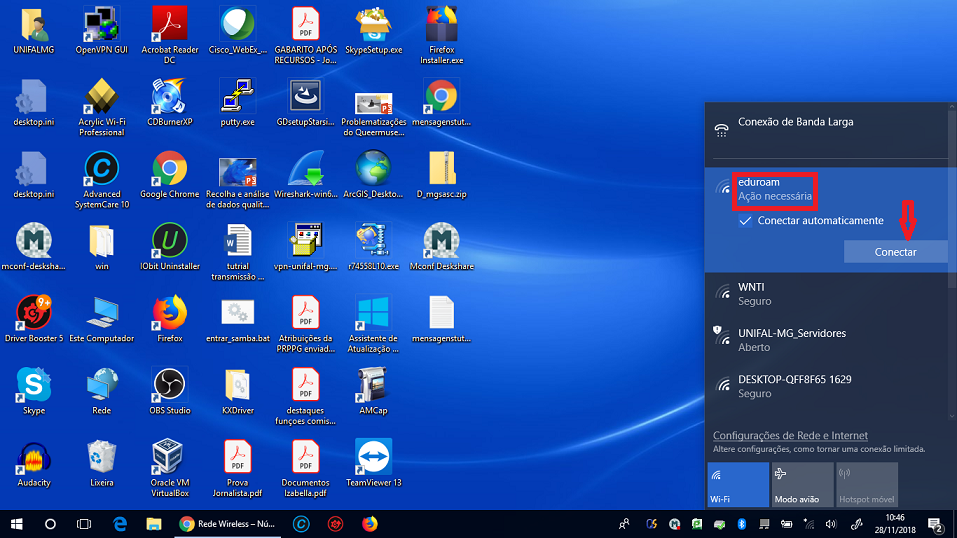
Task: Switch to Chrome Rede Wireless taskbar window
Action: 227,524
